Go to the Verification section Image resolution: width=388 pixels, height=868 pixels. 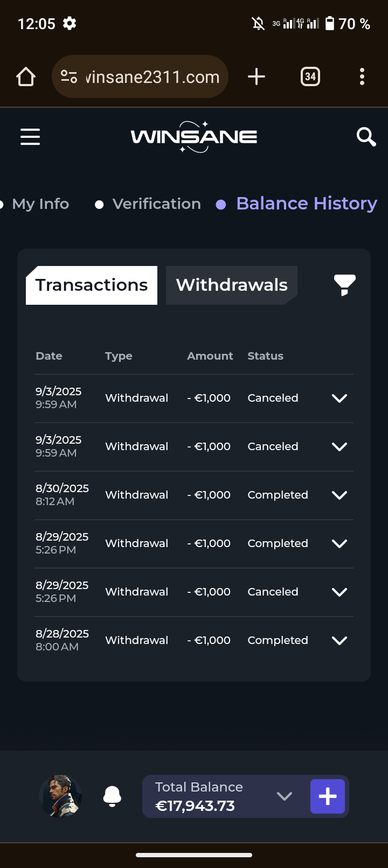coord(156,204)
